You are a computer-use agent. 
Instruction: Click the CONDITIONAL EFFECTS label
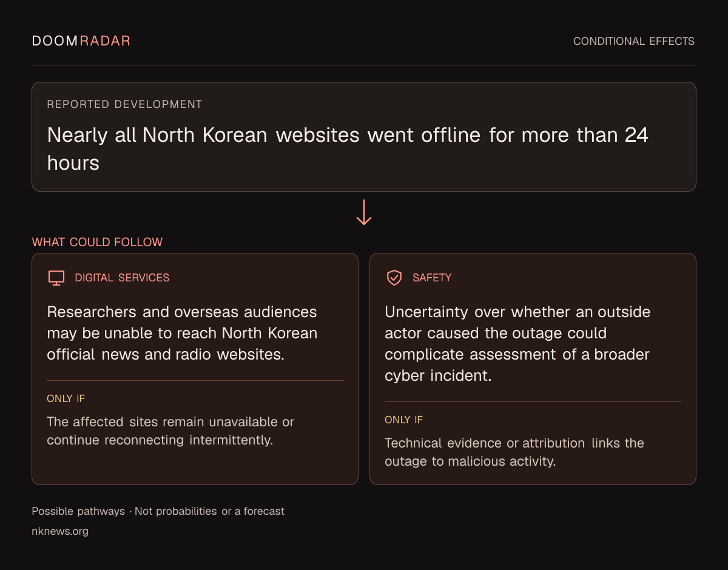pos(634,41)
